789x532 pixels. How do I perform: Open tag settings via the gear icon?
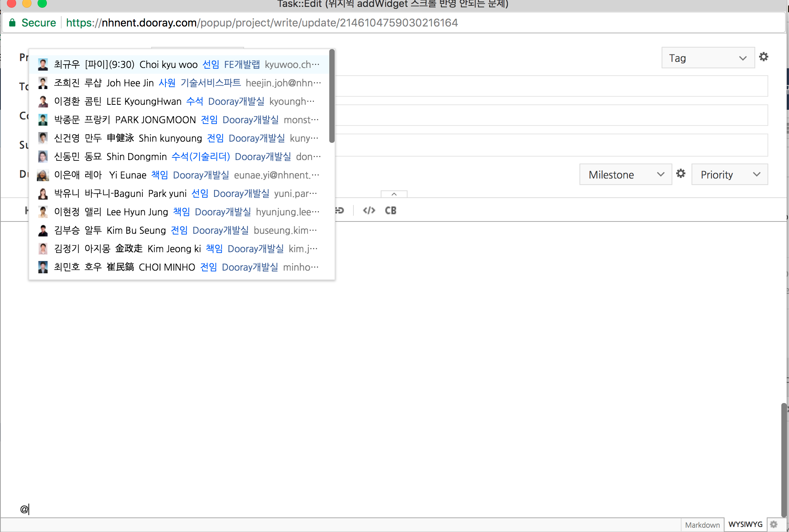pyautogui.click(x=764, y=57)
